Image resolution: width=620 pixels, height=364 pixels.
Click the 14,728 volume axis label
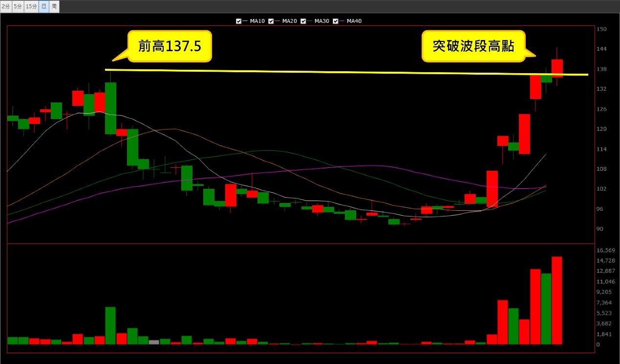[605, 261]
